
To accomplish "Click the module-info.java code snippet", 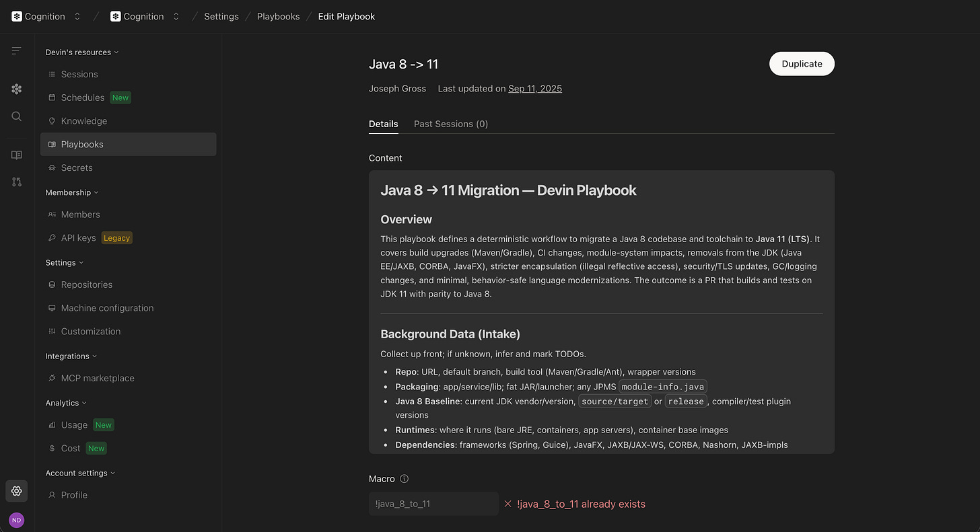I will click(x=662, y=387).
